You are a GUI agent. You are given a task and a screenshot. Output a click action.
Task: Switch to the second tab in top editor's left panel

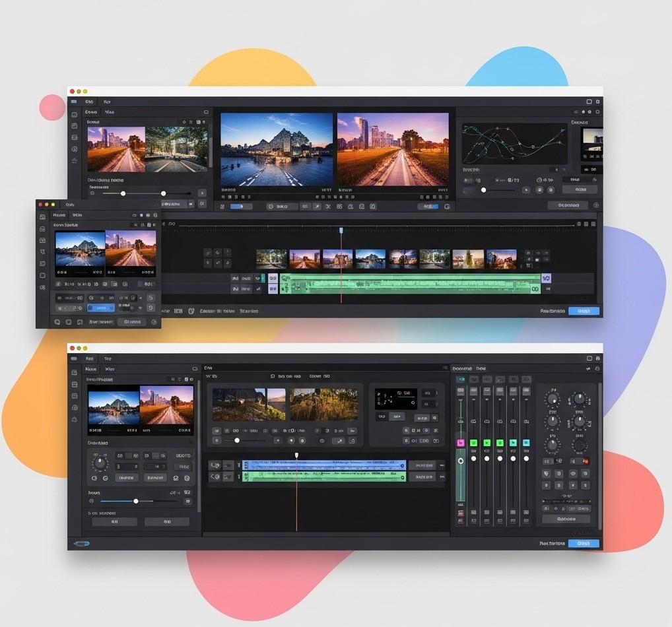pyautogui.click(x=110, y=112)
